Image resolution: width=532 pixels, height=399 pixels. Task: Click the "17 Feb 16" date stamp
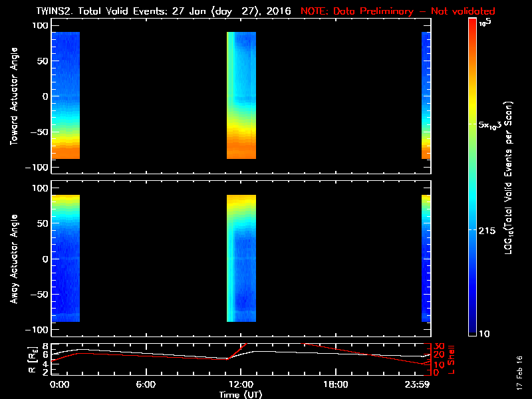pyautogui.click(x=519, y=372)
